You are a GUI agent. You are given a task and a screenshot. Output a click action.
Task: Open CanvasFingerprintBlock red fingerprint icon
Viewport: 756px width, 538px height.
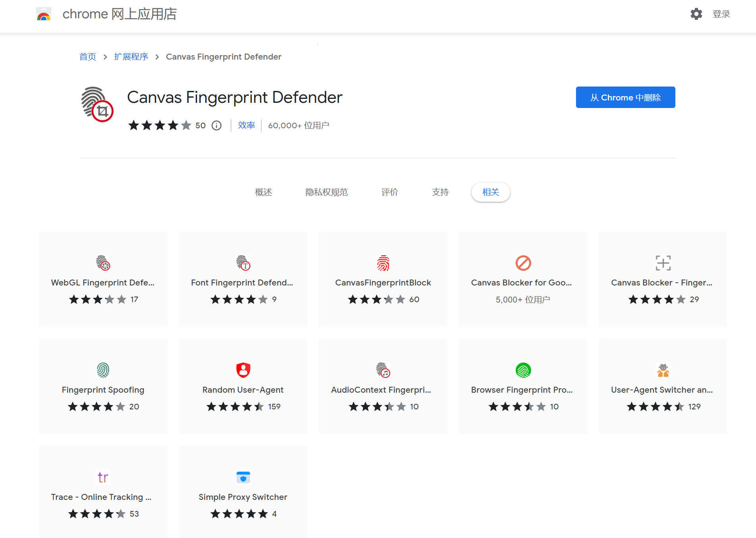click(383, 263)
